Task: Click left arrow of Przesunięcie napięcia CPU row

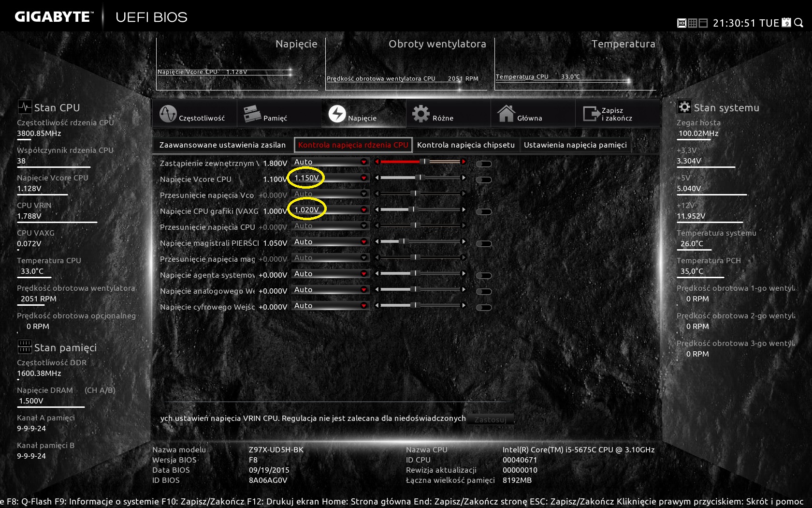Action: [x=377, y=225]
